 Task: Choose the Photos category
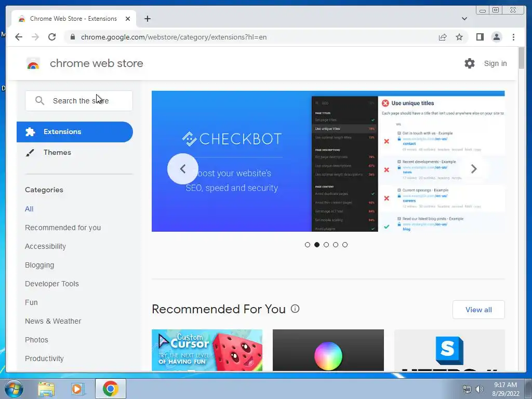coord(37,340)
